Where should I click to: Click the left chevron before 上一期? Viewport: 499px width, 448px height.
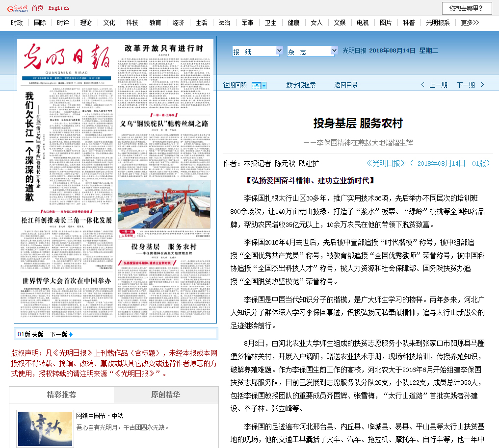pyautogui.click(x=422, y=85)
